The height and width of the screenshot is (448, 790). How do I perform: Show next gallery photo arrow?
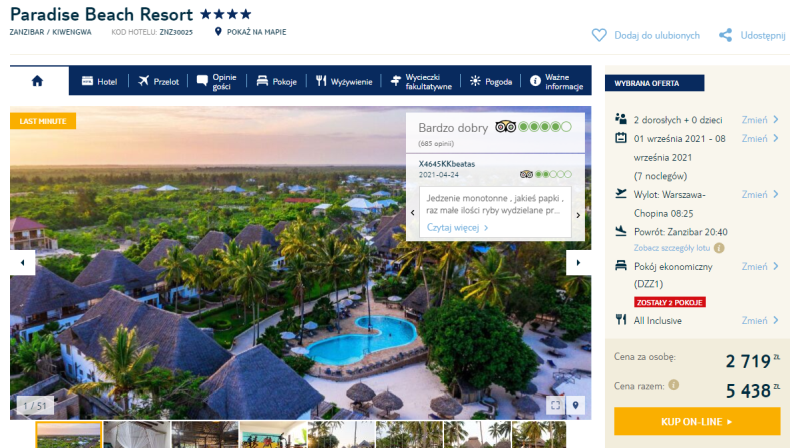click(578, 263)
